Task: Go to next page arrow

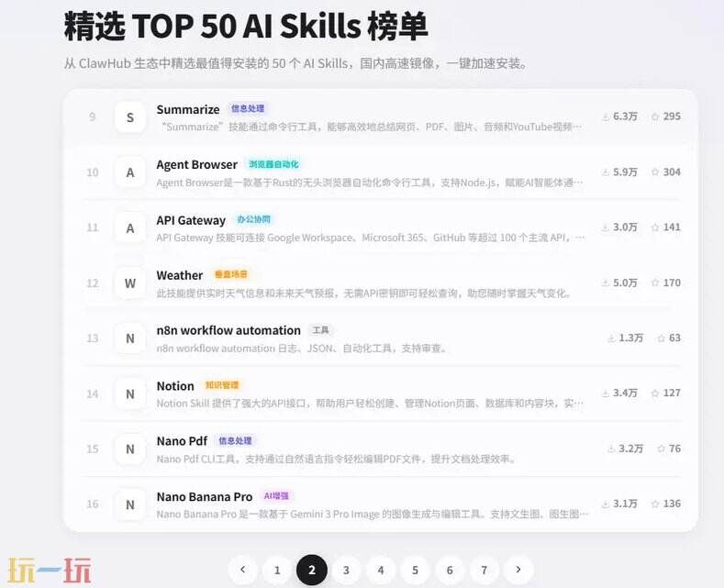Action: 518,570
